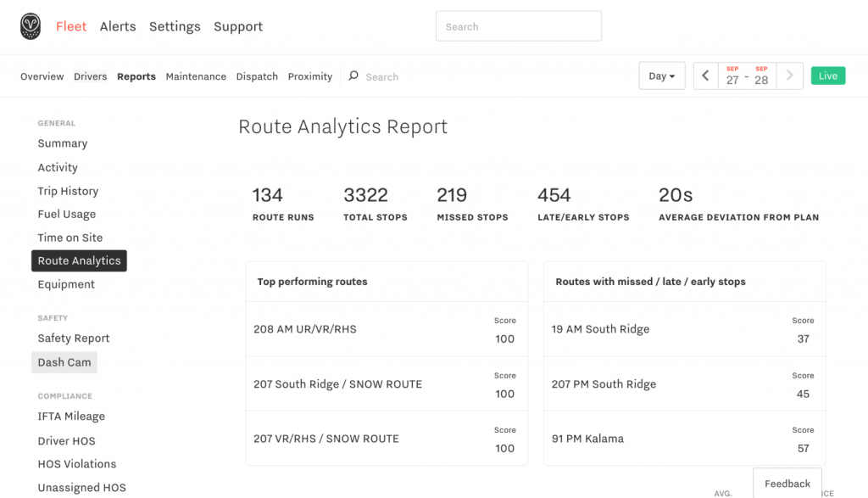
Task: Open the Safety Report from the sidebar
Action: click(73, 338)
